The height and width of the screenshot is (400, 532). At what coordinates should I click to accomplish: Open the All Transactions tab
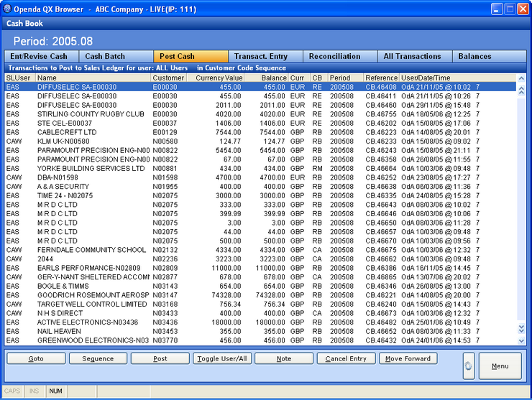415,56
